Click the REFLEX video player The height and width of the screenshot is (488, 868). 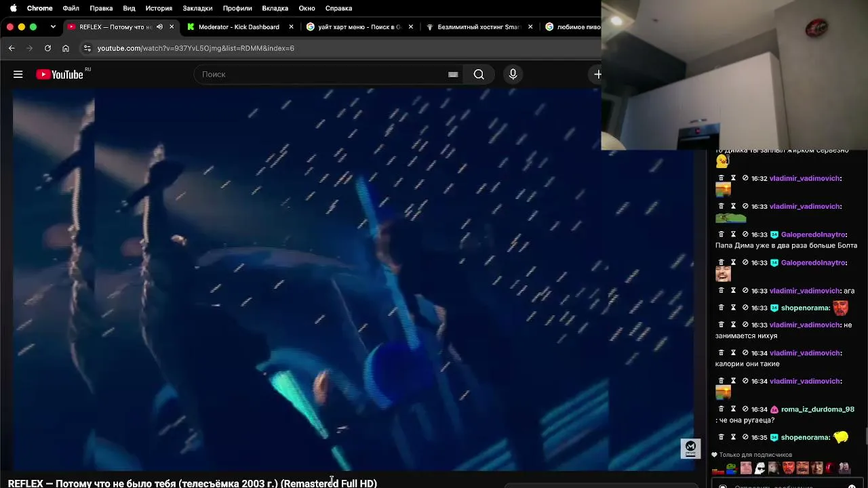(x=353, y=280)
